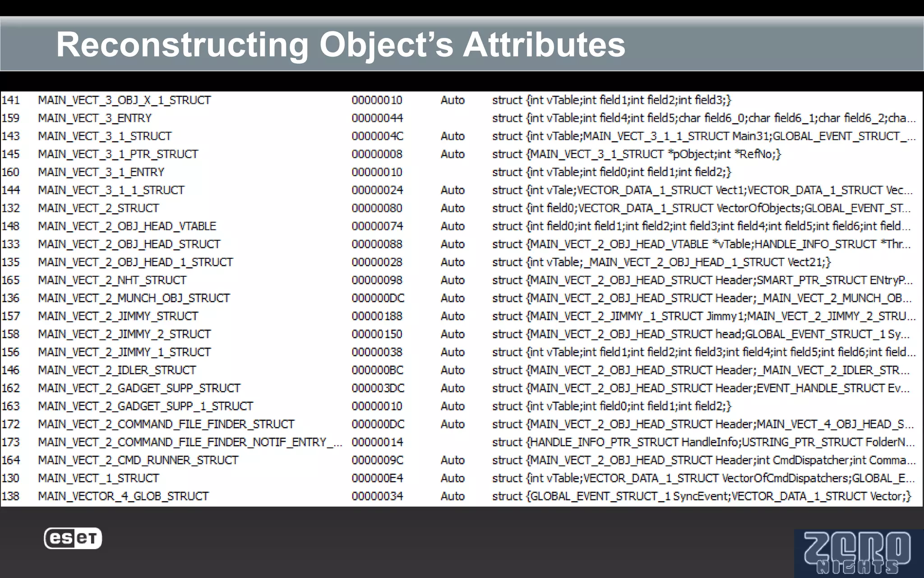This screenshot has height=578, width=924.
Task: Select the MAIN_VECT_2_STRUCT row
Action: pos(461,208)
